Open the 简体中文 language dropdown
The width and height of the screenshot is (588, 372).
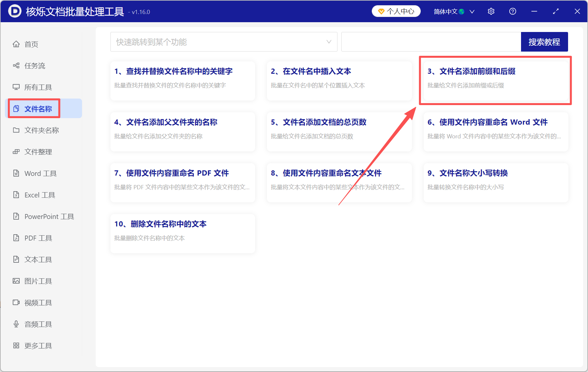[454, 11]
